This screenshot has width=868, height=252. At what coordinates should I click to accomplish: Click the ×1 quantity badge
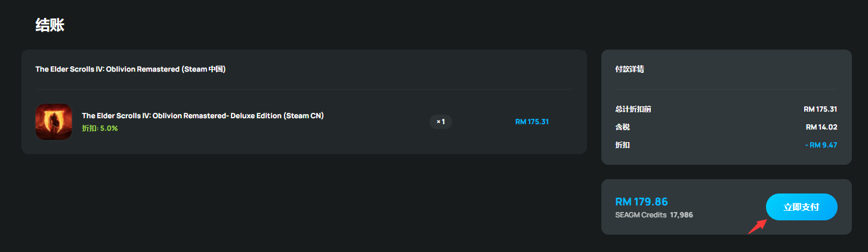441,122
